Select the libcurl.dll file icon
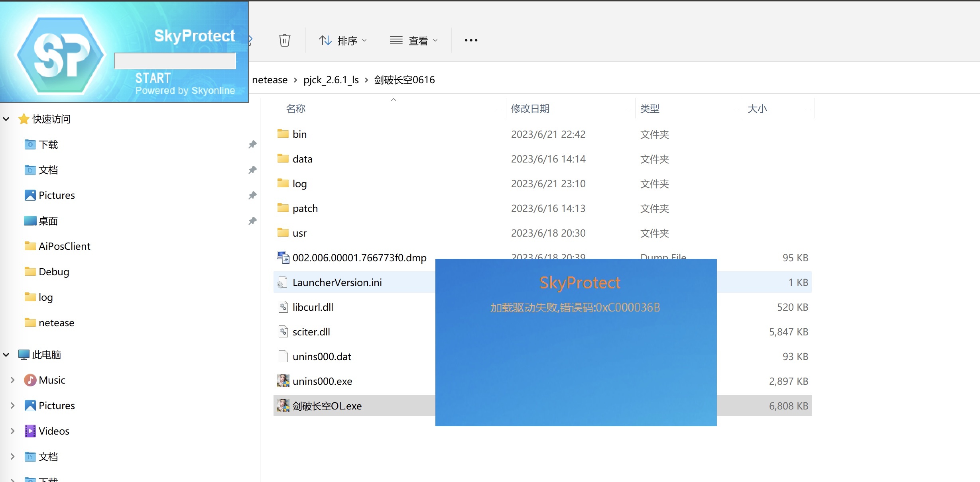 pos(283,307)
